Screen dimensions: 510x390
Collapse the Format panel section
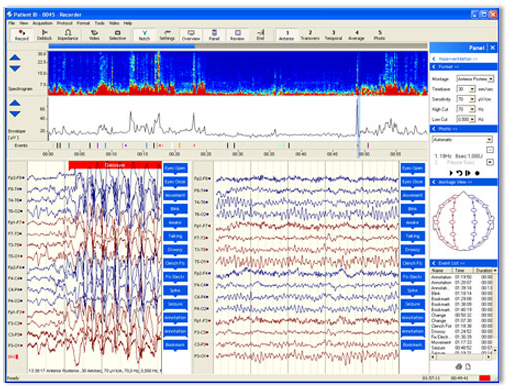464,67
